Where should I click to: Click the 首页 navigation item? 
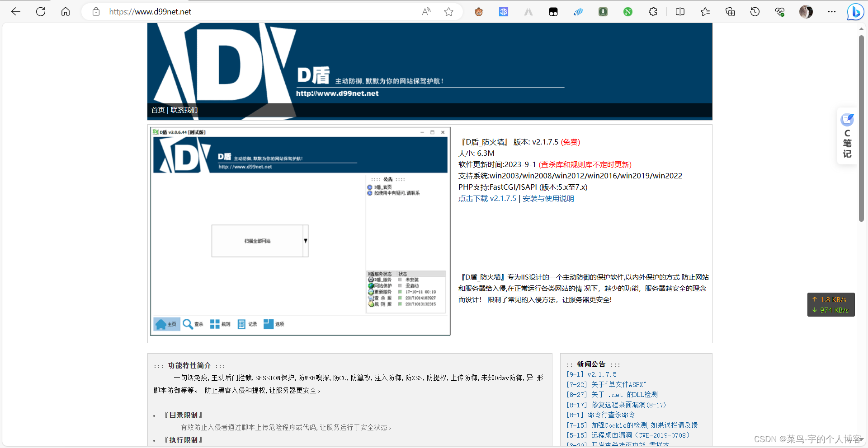[158, 110]
